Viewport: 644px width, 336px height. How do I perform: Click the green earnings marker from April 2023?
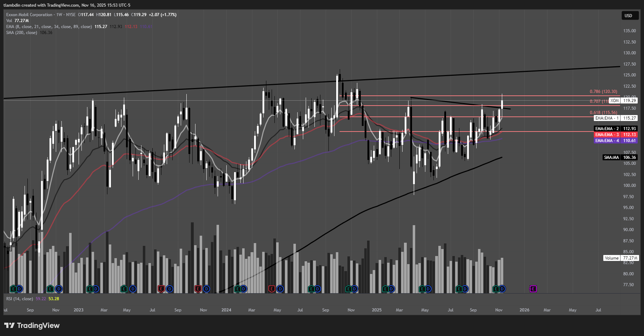click(x=124, y=289)
